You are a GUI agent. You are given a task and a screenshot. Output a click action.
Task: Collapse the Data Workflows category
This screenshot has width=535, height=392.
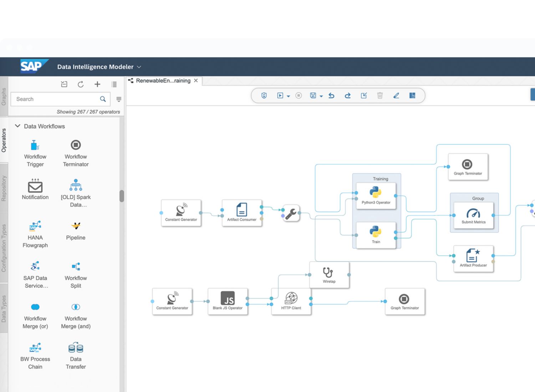(17, 126)
